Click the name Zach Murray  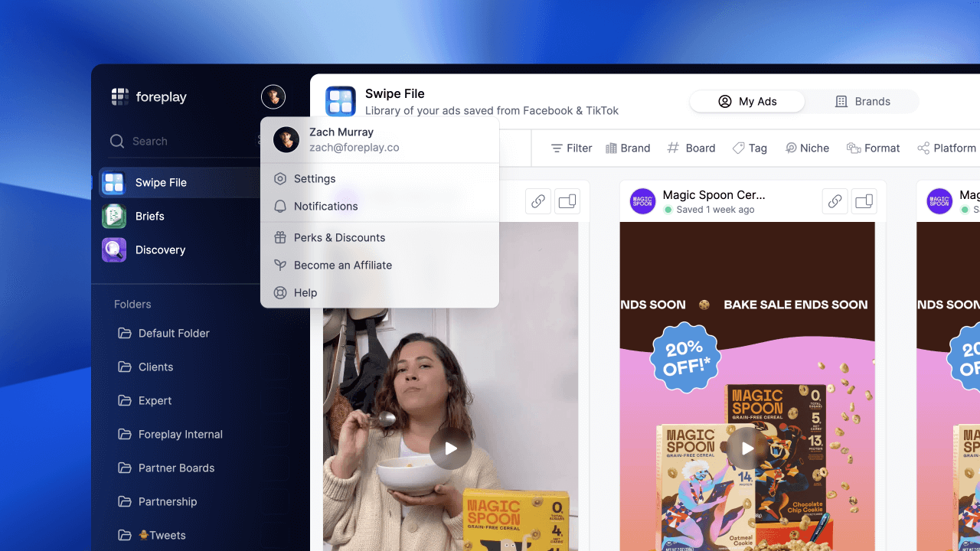(x=341, y=132)
